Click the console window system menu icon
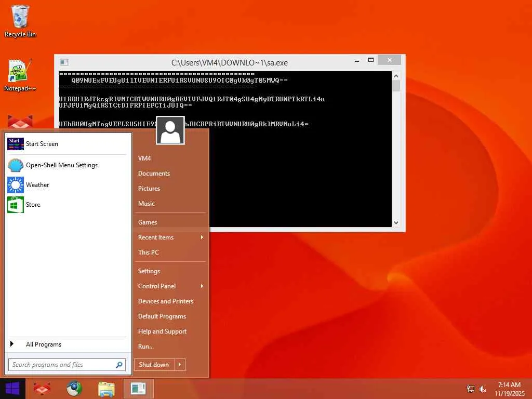Viewport: 532px width, 399px height. coord(64,62)
